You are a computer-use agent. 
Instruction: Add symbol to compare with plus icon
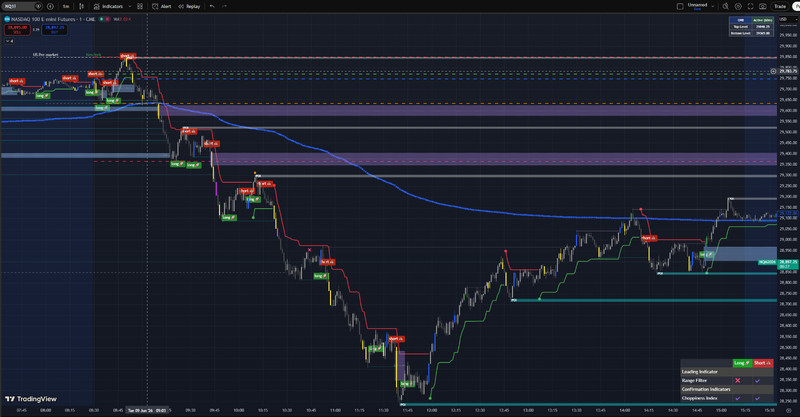50,6
